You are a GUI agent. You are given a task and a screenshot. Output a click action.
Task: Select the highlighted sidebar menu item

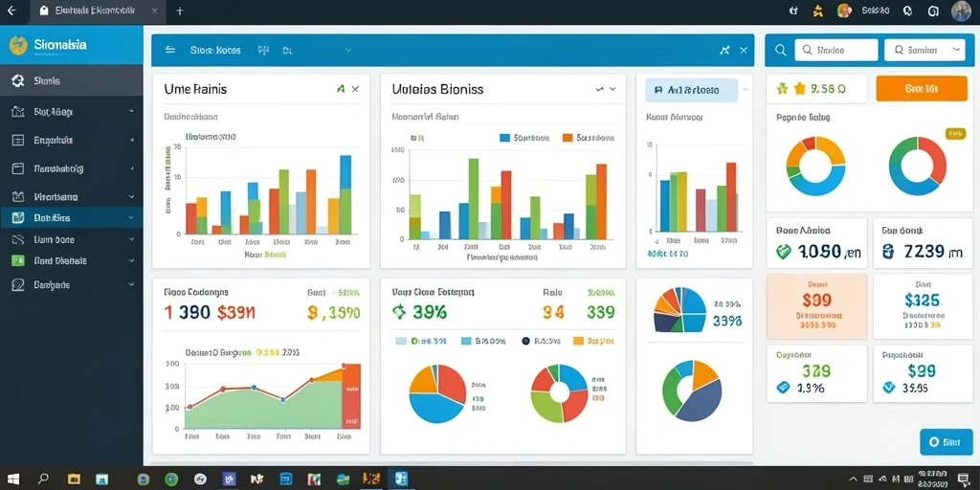71,217
